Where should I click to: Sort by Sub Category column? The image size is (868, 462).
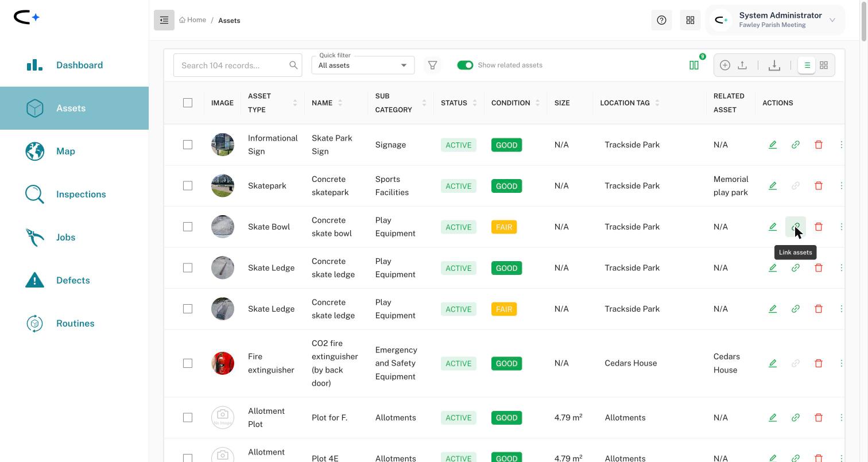point(424,103)
